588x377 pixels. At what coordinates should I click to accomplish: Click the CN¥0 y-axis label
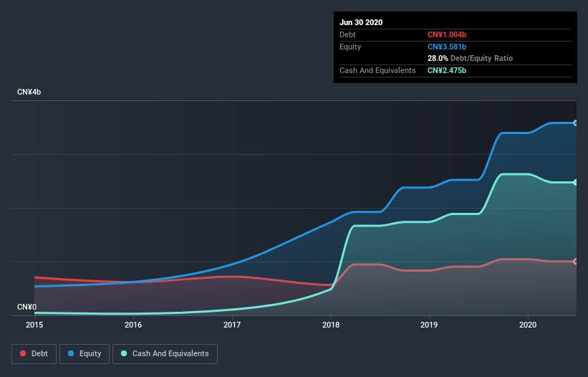click(x=26, y=307)
